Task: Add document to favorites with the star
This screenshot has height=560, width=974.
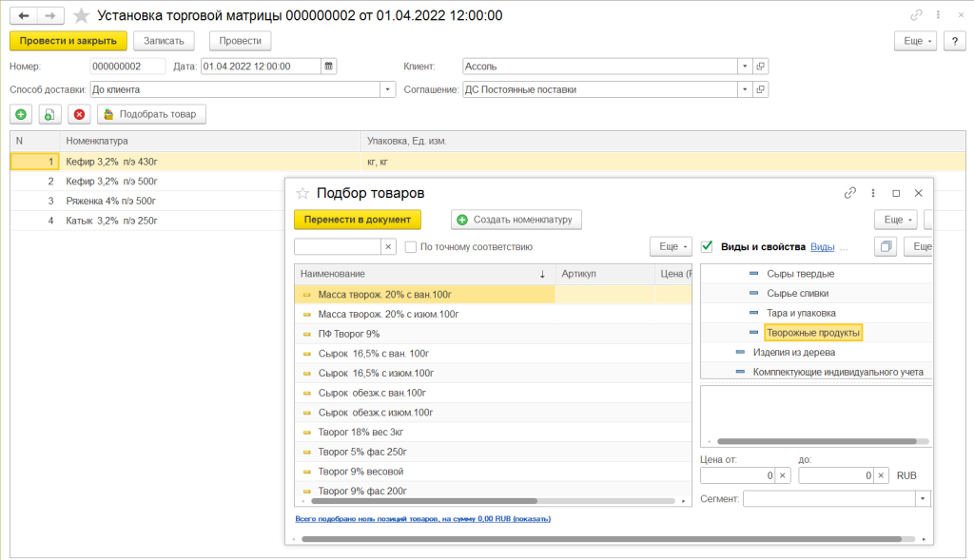Action: (x=82, y=15)
